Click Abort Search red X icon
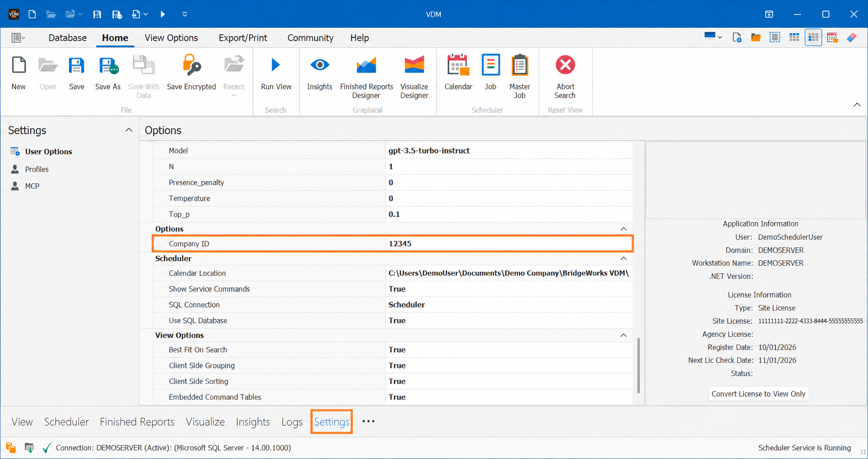This screenshot has width=868, height=459. point(565,65)
